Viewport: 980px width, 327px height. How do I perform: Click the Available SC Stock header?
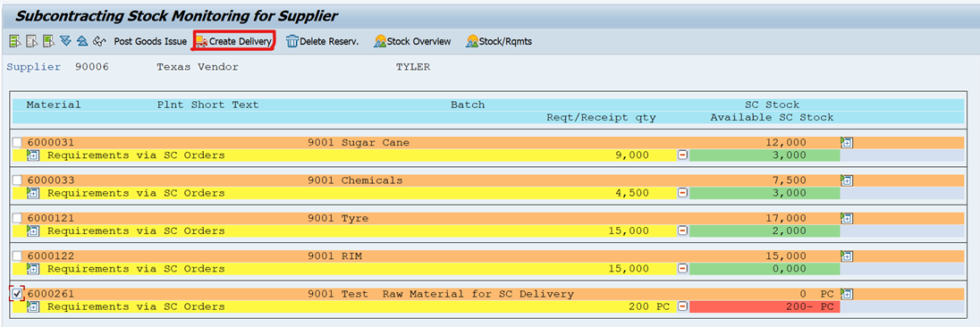(x=772, y=117)
